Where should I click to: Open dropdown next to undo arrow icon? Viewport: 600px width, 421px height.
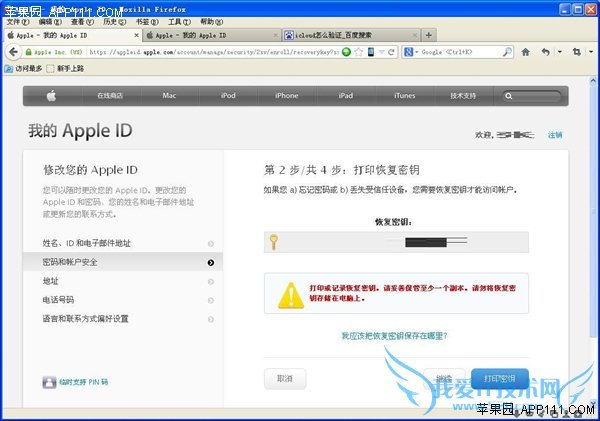[560, 52]
